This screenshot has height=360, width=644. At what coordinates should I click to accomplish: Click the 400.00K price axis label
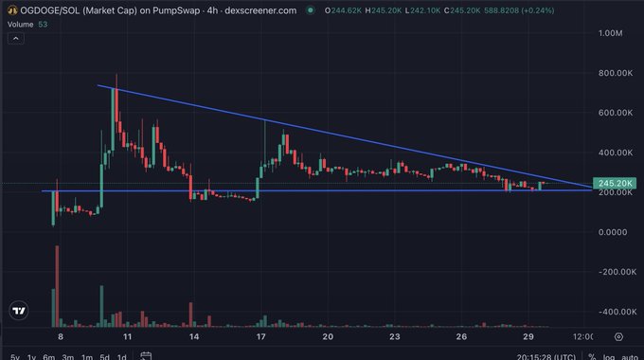616,153
